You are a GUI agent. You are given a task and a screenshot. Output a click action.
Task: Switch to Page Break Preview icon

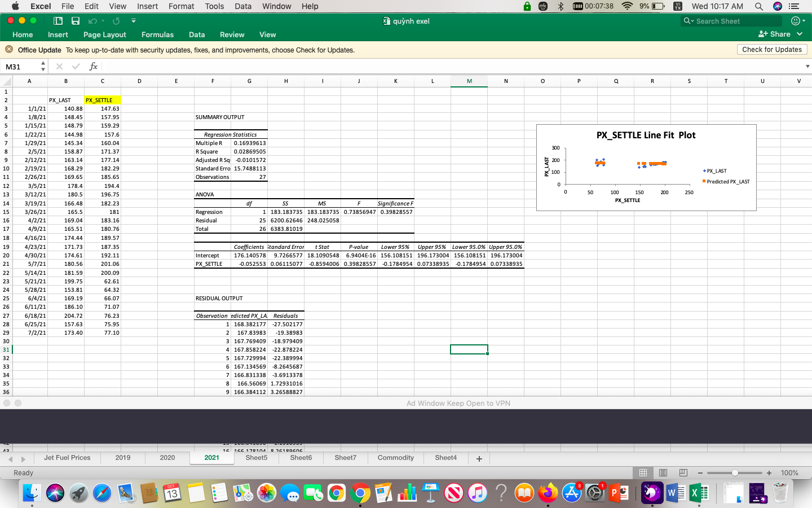(683, 472)
